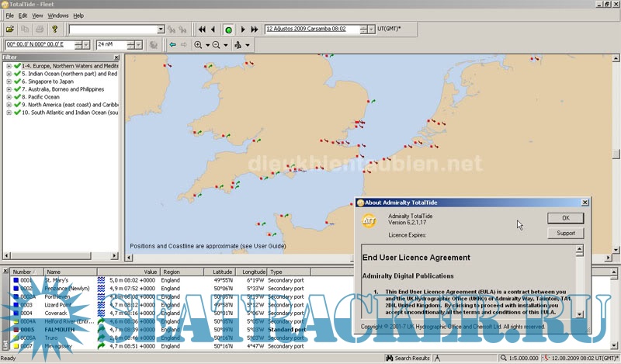
Task: Step forward one time increment
Action: click(243, 29)
